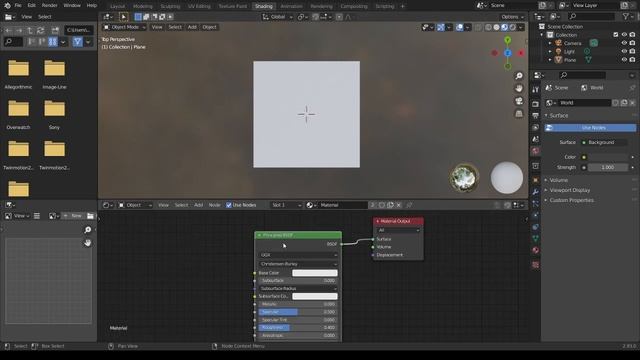This screenshot has width=640, height=360.
Task: Expand the Custom Properties panel
Action: point(571,200)
